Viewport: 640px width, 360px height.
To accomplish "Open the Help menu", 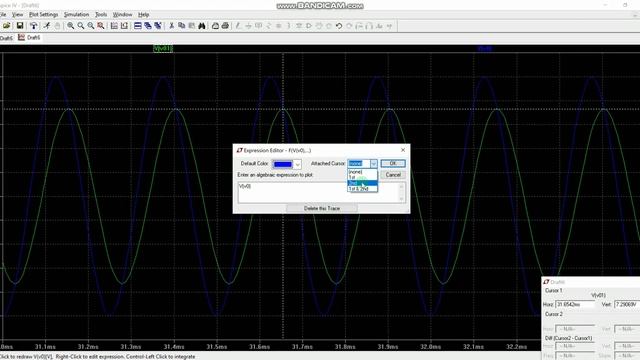I will click(144, 15).
